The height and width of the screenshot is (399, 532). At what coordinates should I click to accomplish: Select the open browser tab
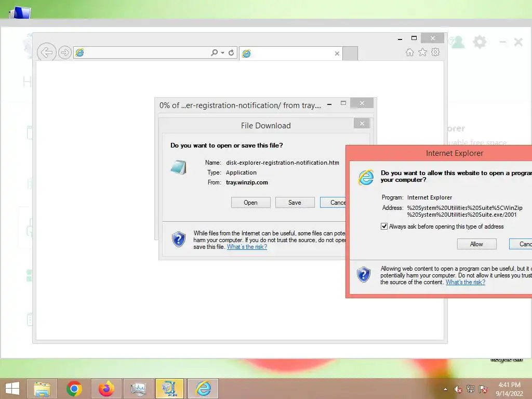(291, 54)
